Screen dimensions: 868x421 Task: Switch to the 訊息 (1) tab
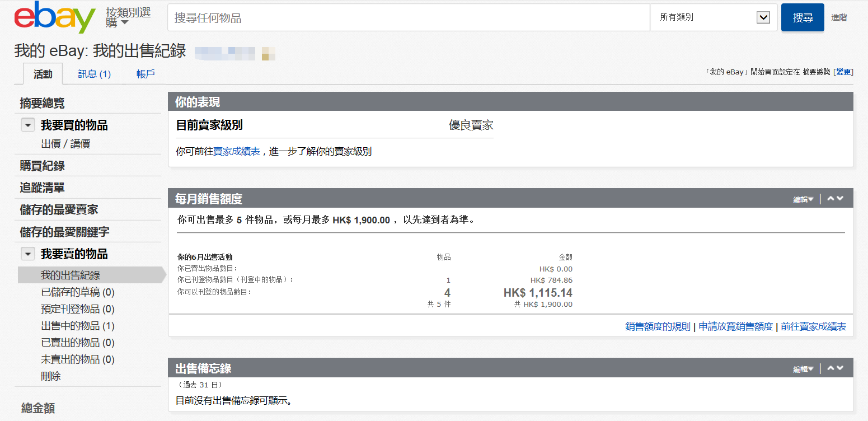point(93,73)
